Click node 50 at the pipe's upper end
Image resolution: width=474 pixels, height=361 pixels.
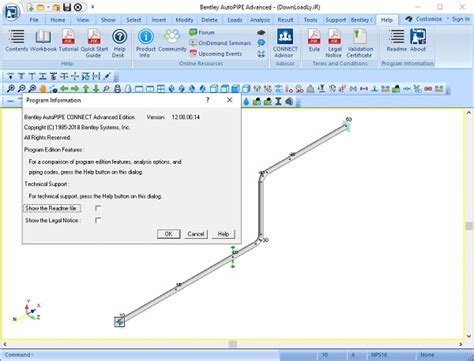(x=347, y=125)
